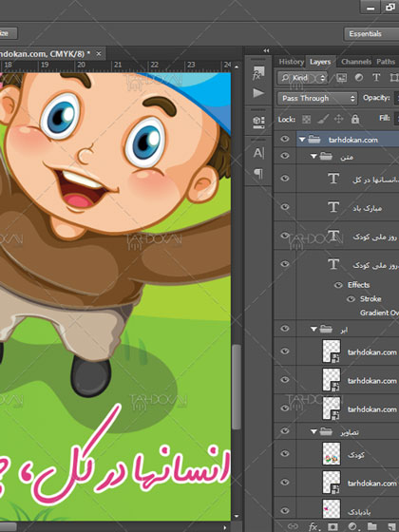
Task: Add a layer mask icon
Action: 333,526
